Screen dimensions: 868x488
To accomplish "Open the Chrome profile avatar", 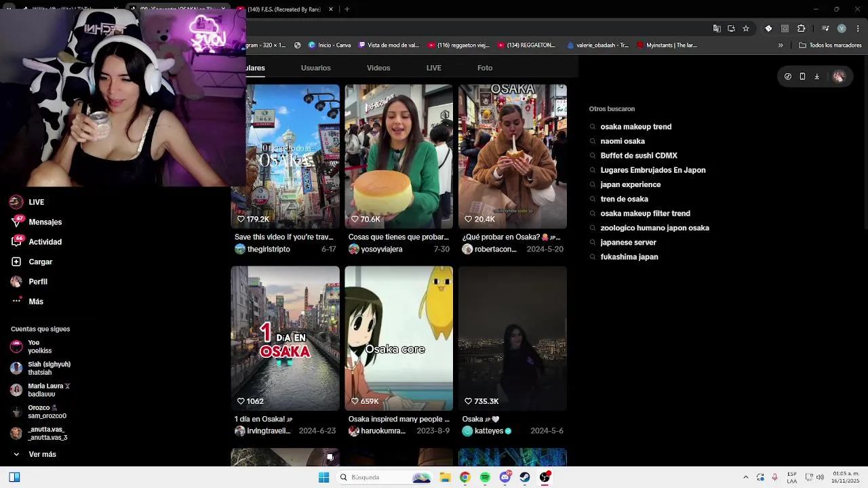I will point(842,28).
